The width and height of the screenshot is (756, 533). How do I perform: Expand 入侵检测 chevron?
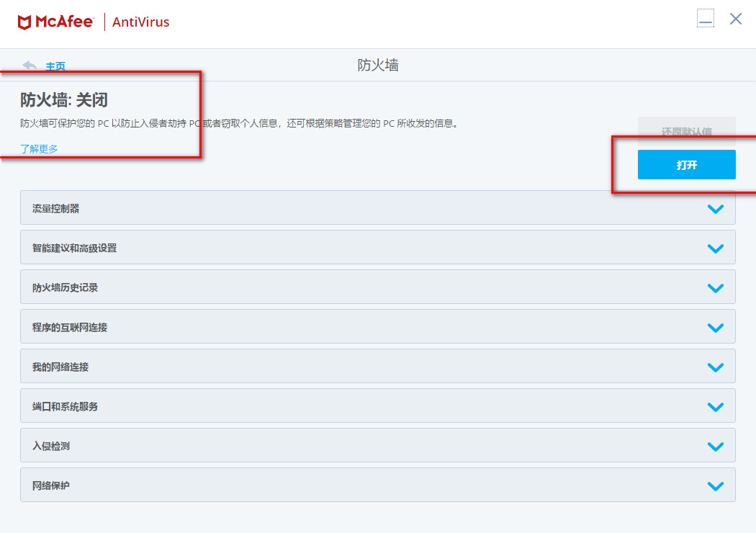[x=716, y=446]
